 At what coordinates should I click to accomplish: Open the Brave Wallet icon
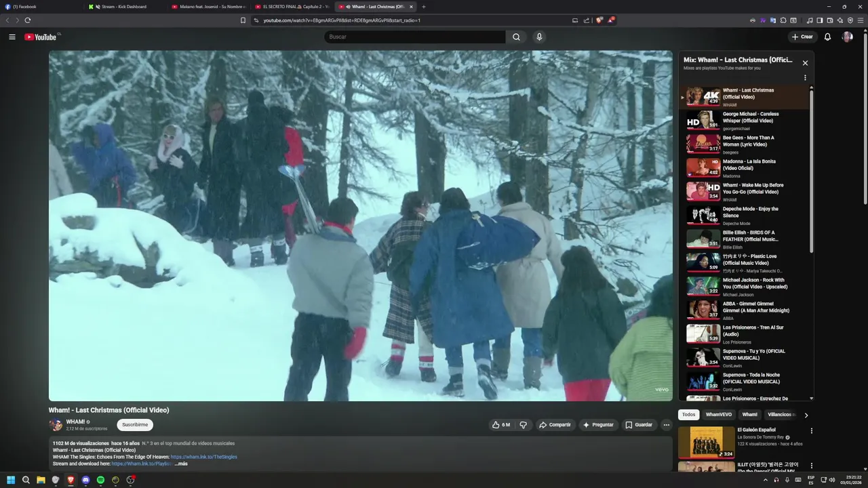coord(830,20)
